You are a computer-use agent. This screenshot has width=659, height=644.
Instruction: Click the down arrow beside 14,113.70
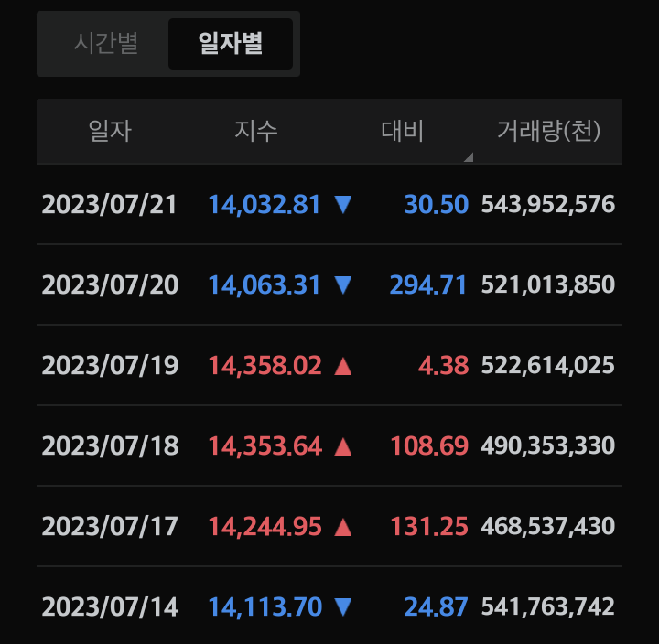click(343, 607)
